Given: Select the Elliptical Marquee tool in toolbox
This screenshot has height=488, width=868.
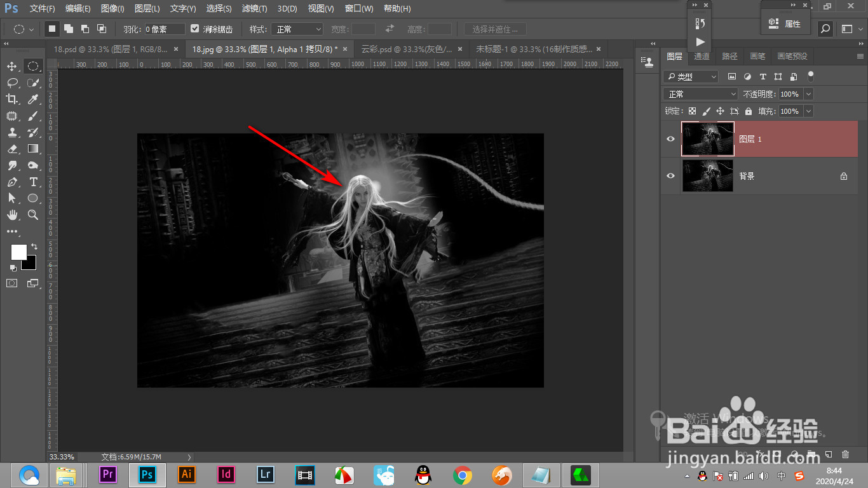Looking at the screenshot, I should coord(33,66).
